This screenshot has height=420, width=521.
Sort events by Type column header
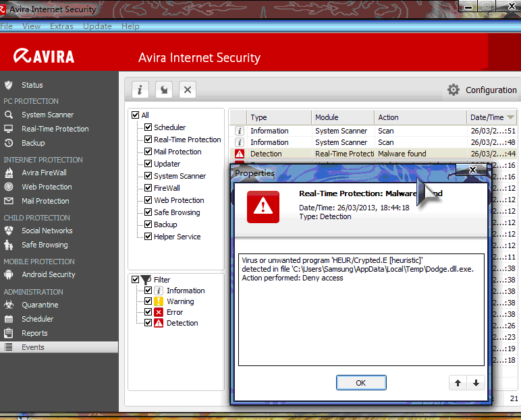(x=279, y=117)
